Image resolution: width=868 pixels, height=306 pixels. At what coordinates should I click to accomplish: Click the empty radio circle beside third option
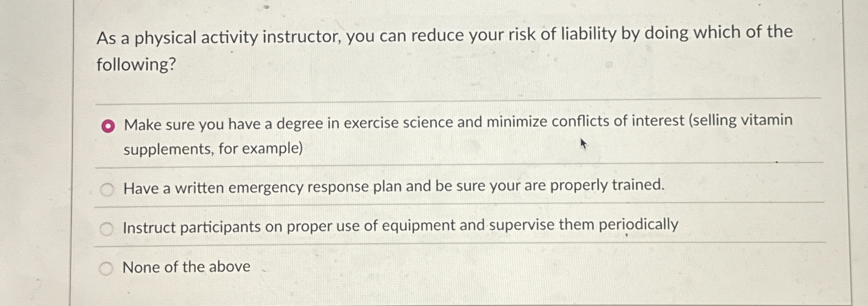pos(107,228)
